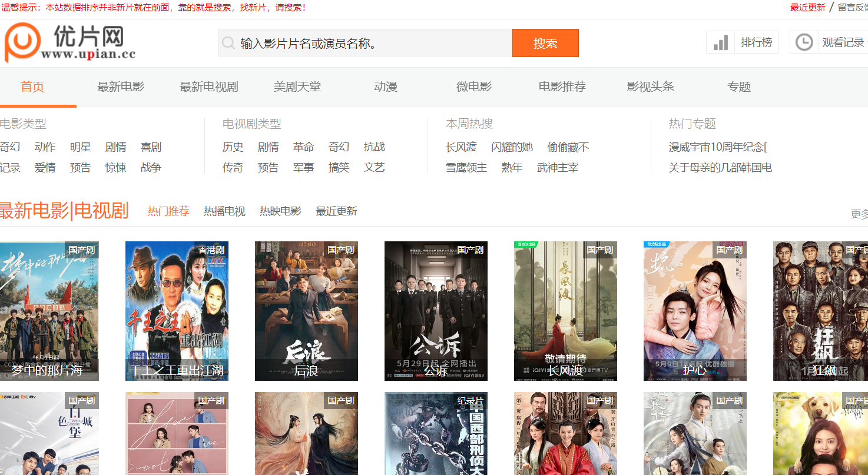This screenshot has height=475, width=868.
Task: Select 惊悚 movie genre
Action: pyautogui.click(x=116, y=168)
